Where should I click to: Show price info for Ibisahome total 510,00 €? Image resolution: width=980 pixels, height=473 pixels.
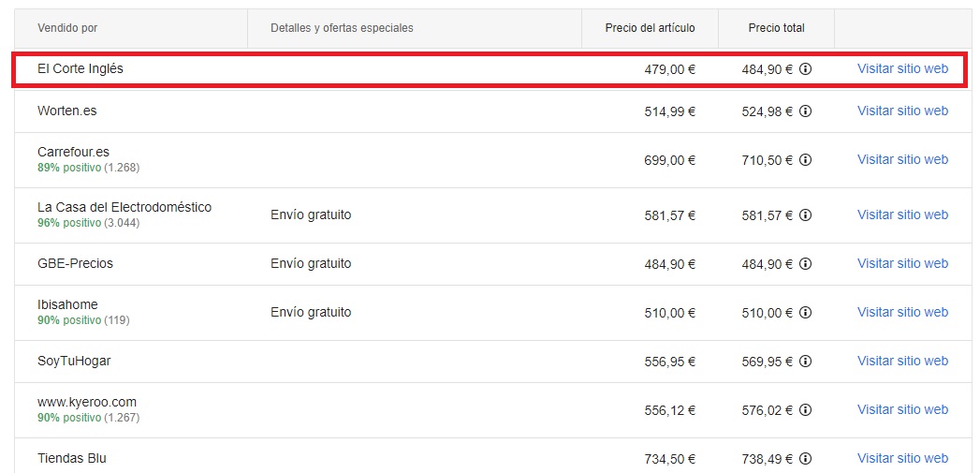tap(806, 313)
